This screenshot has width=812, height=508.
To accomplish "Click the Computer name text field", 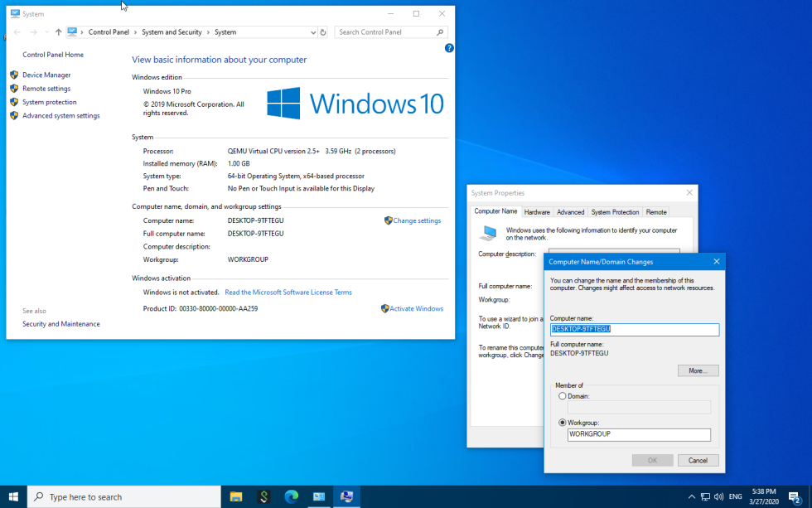I will [635, 329].
